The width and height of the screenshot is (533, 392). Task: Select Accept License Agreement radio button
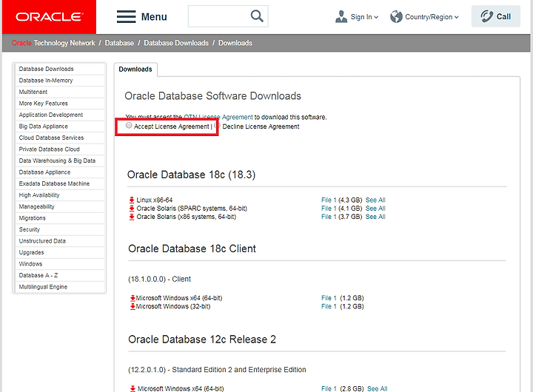(x=129, y=126)
